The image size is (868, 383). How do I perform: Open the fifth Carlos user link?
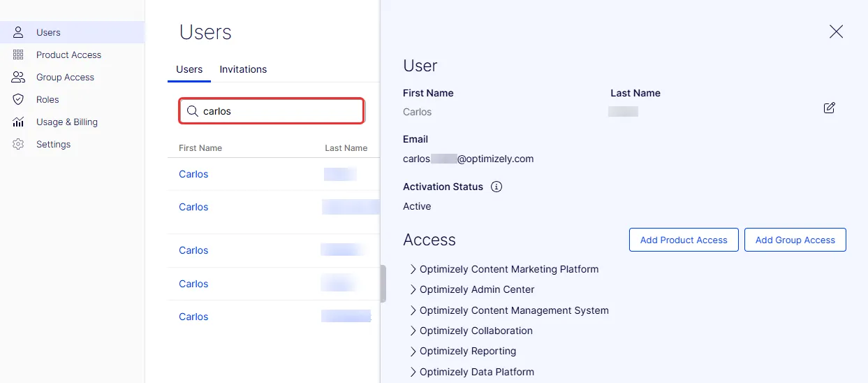(193, 317)
